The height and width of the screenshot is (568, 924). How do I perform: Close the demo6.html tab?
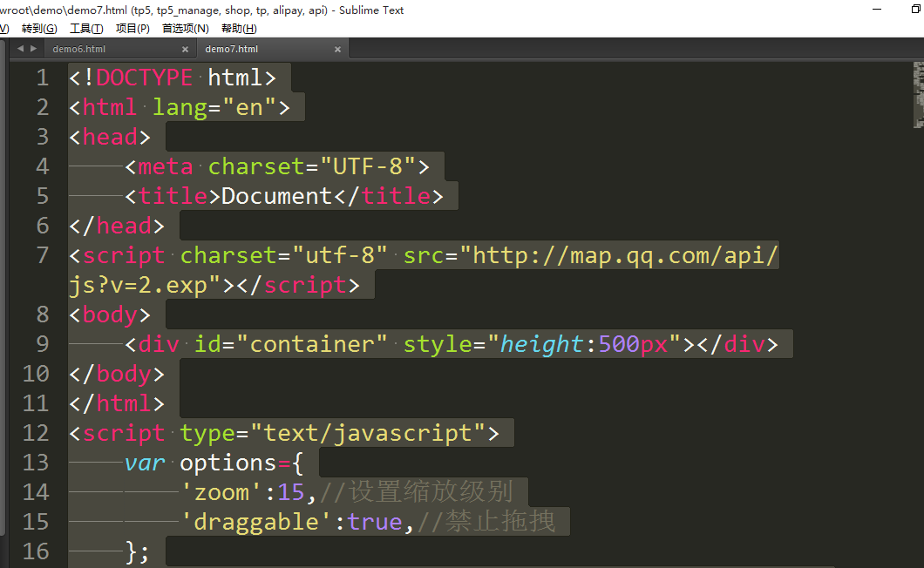185,50
